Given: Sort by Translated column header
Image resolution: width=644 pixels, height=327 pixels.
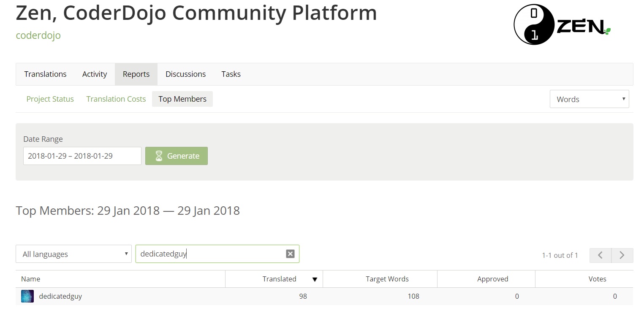Looking at the screenshot, I should click(274, 279).
